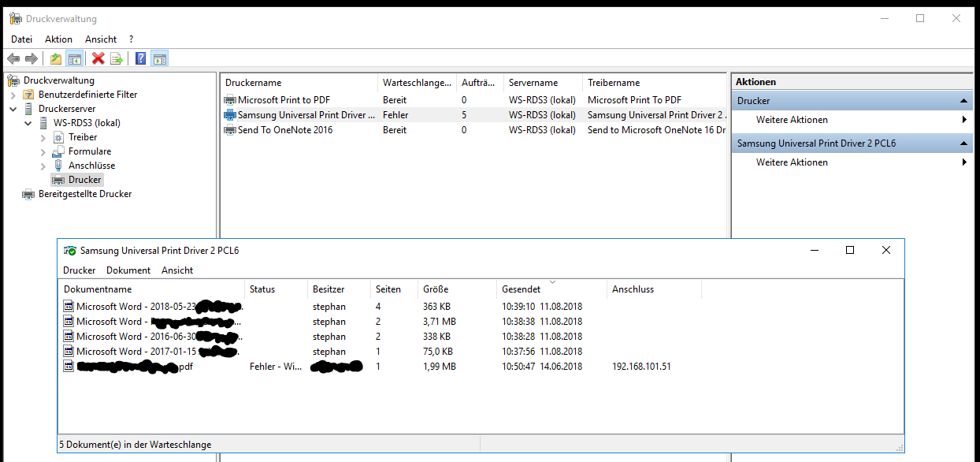Click the Back arrow toolbar icon
Viewport: 980px width, 462px height.
(x=13, y=58)
